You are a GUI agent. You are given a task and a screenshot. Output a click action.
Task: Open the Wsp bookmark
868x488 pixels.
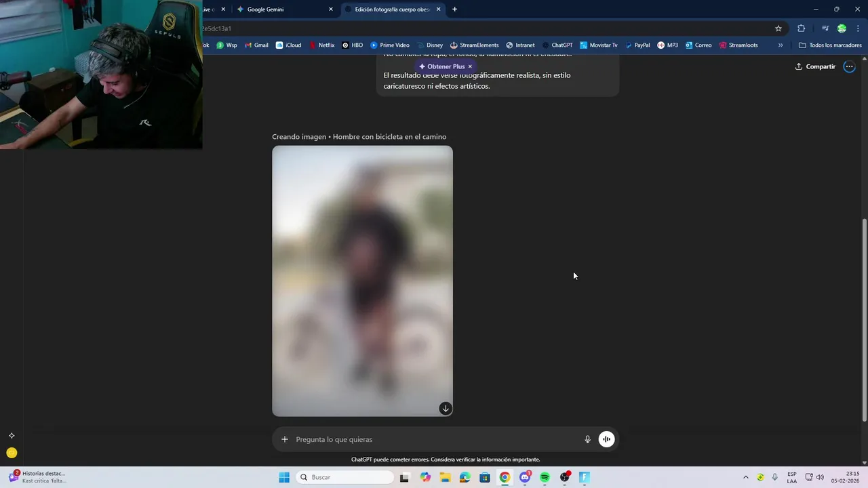227,45
